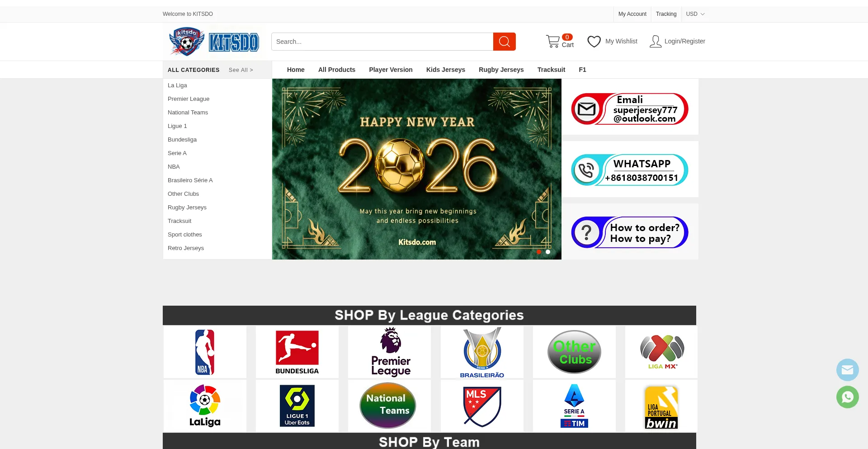Go to the Home menu item

[x=296, y=70]
